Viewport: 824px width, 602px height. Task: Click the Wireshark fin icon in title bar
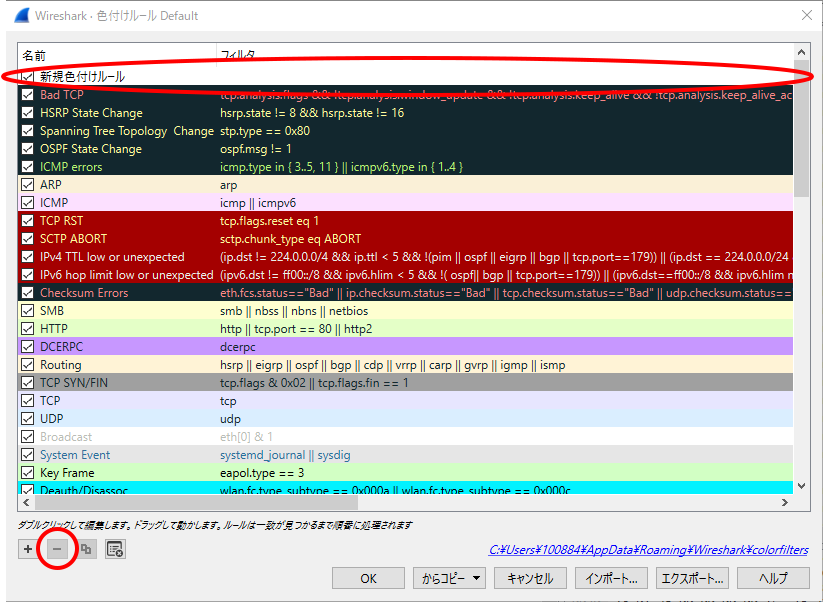click(17, 15)
